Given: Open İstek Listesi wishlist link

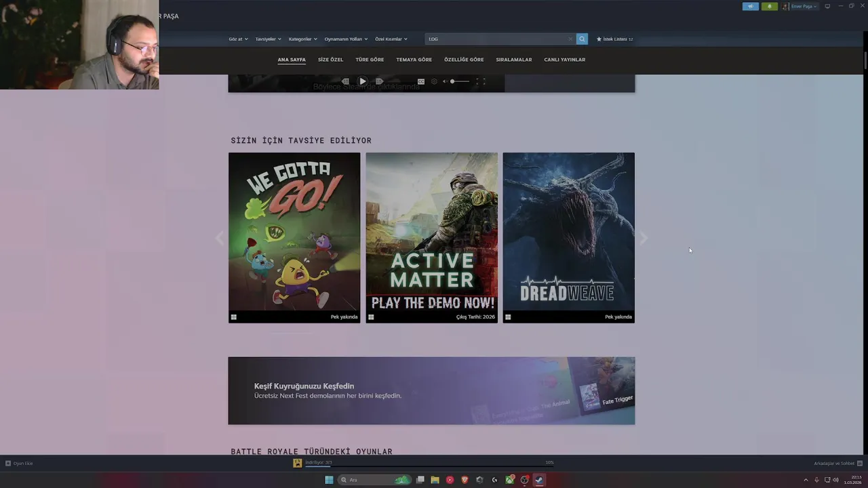Looking at the screenshot, I should coord(614,39).
